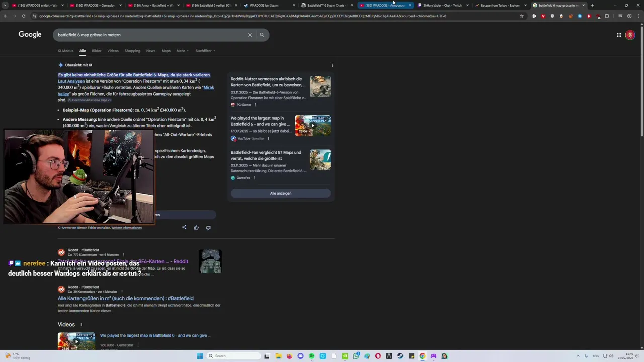Click the red V extension icon
The height and width of the screenshot is (362, 644).
tap(543, 16)
